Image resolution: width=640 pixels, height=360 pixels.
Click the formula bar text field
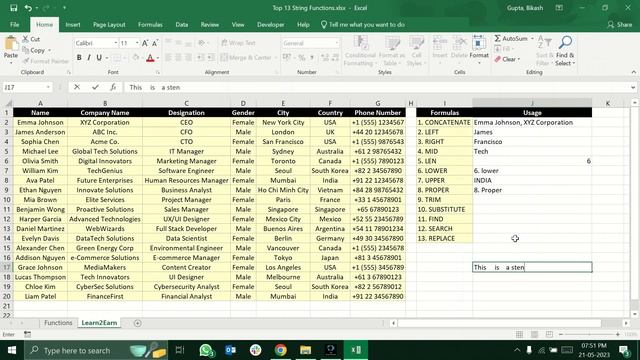pyautogui.click(x=378, y=87)
